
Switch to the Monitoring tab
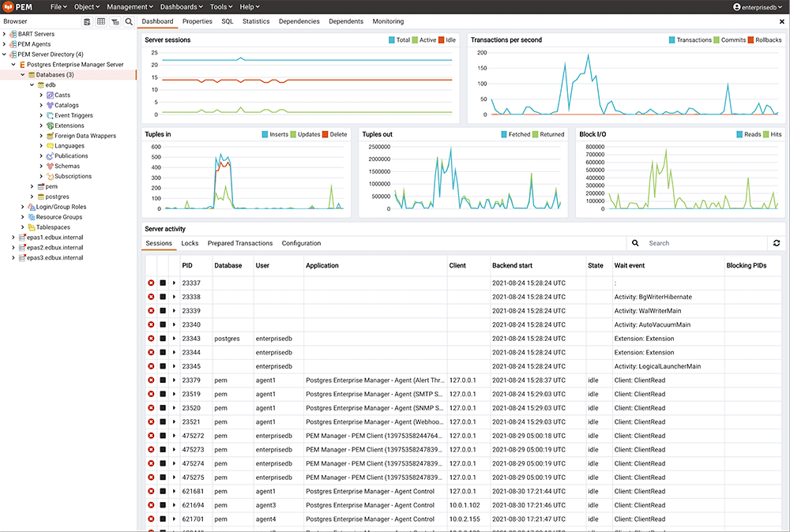(388, 21)
